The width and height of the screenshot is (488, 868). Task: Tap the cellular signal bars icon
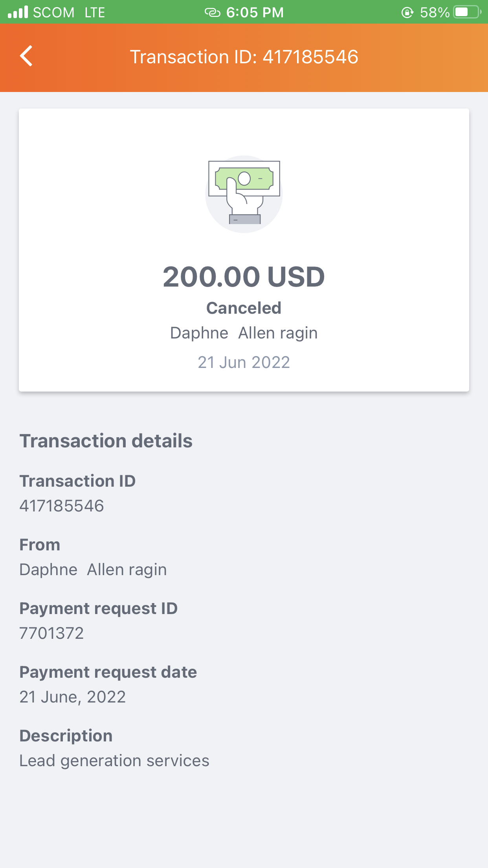[x=18, y=12]
